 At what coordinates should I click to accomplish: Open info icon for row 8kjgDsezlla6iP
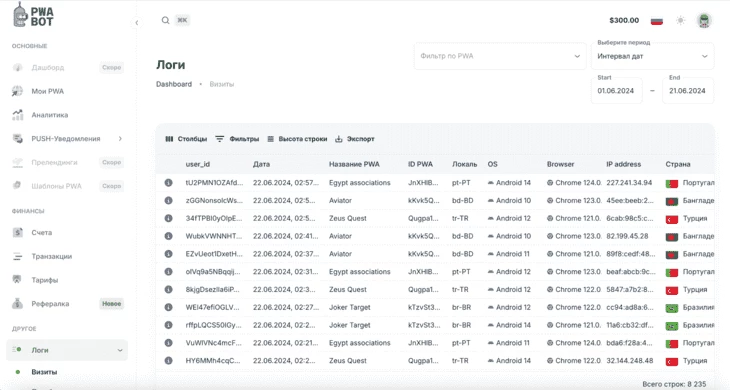169,289
